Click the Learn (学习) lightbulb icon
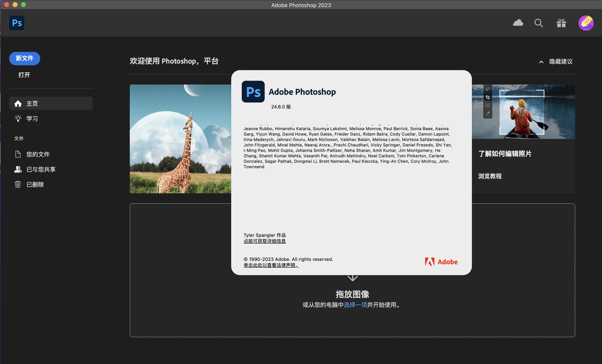Viewport: 602px width, 364px height. (18, 118)
